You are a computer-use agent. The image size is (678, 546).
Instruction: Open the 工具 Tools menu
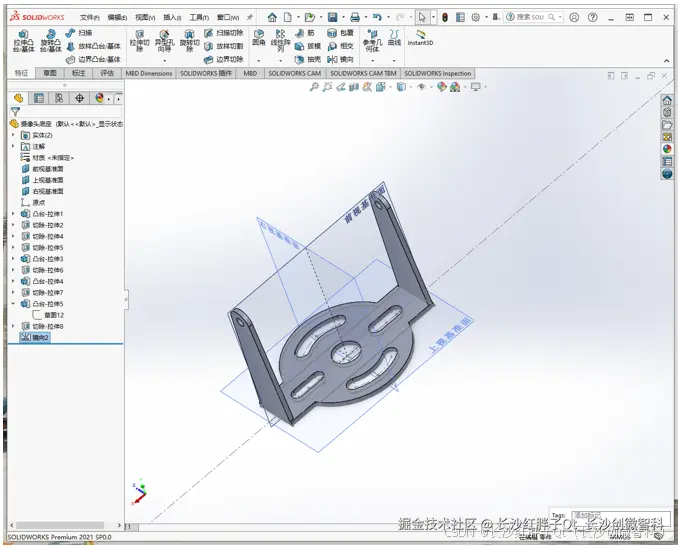pyautogui.click(x=199, y=17)
